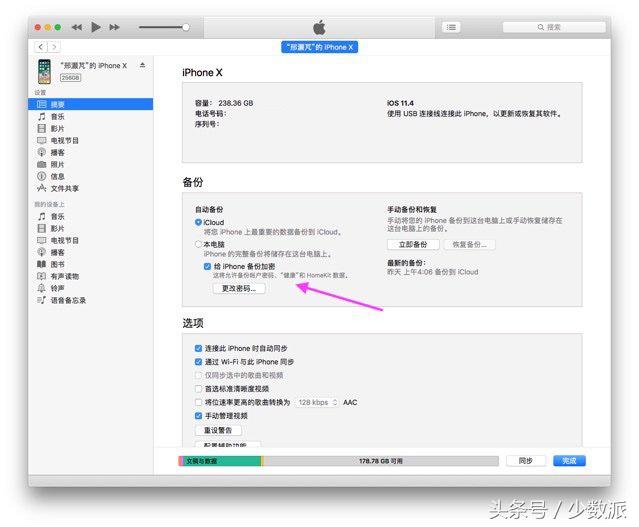
Task: Click the play button
Action: (x=96, y=27)
